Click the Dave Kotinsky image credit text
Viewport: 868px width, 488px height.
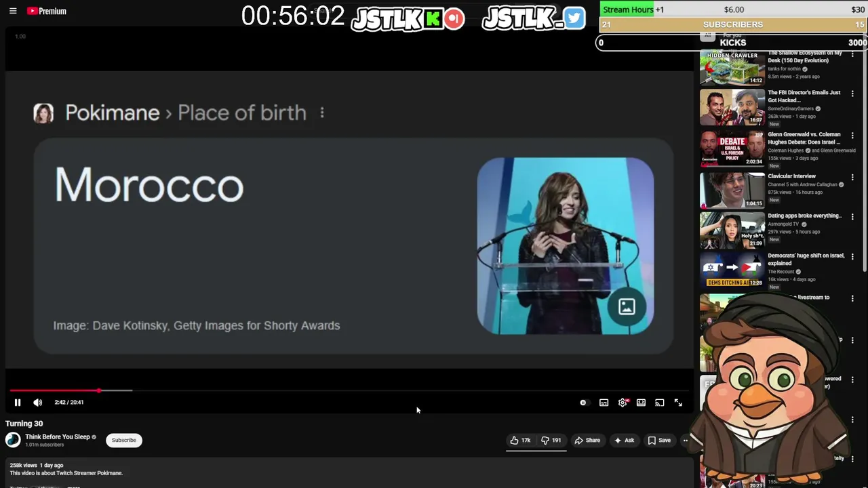coord(197,325)
